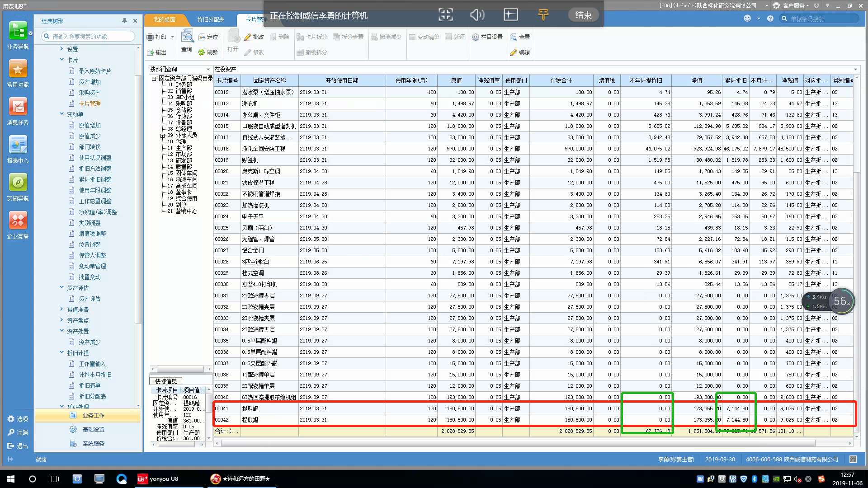Click the 编辑 pencil icon
868x488 pixels.
click(x=514, y=52)
